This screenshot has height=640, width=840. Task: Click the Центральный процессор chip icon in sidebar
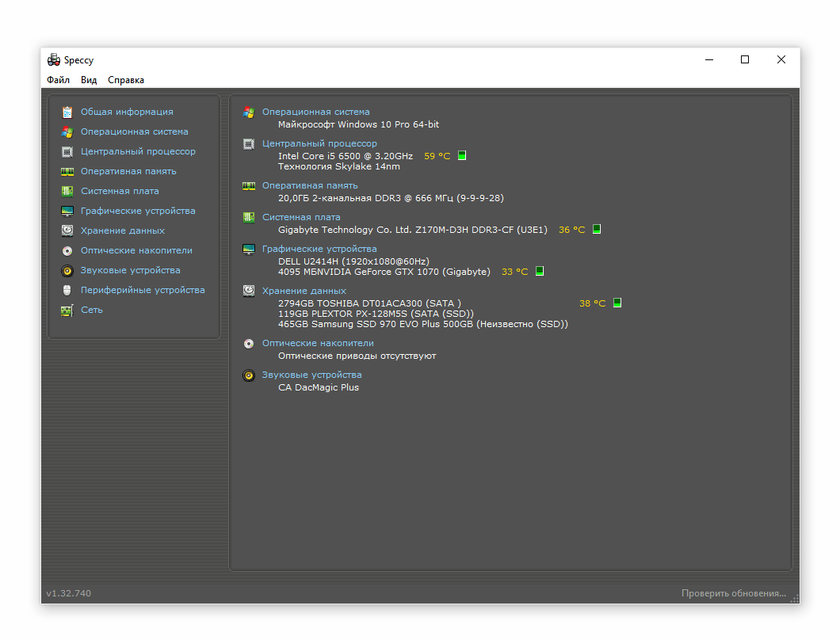pyautogui.click(x=67, y=151)
